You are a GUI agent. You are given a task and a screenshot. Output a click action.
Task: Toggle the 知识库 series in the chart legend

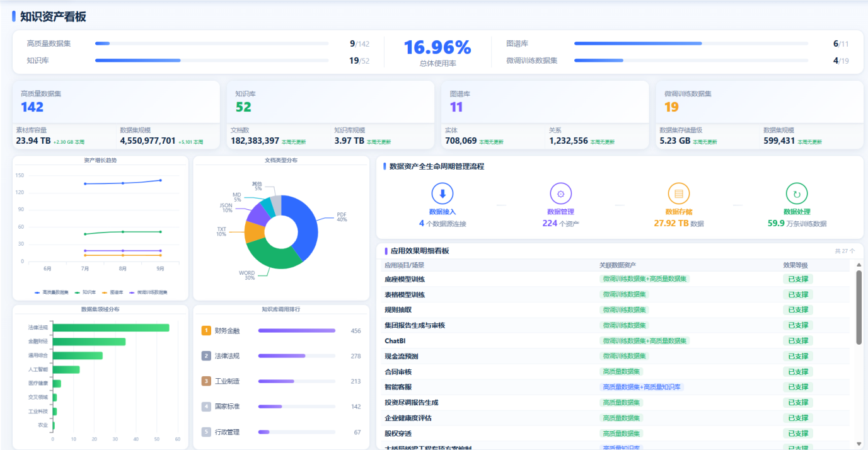click(x=85, y=292)
